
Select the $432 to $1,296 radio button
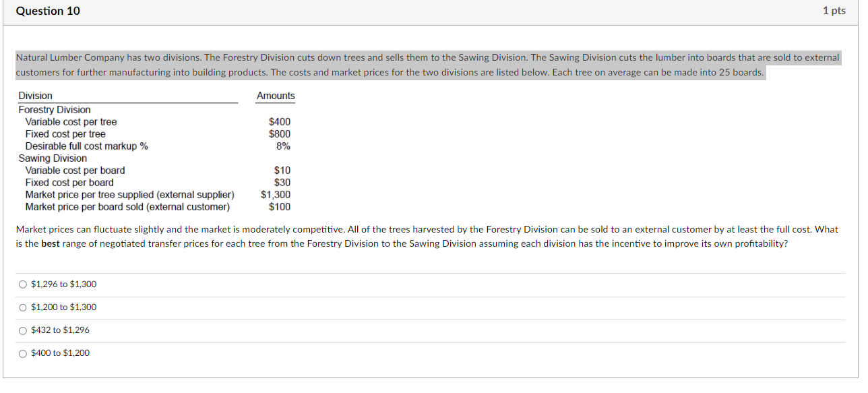22,330
